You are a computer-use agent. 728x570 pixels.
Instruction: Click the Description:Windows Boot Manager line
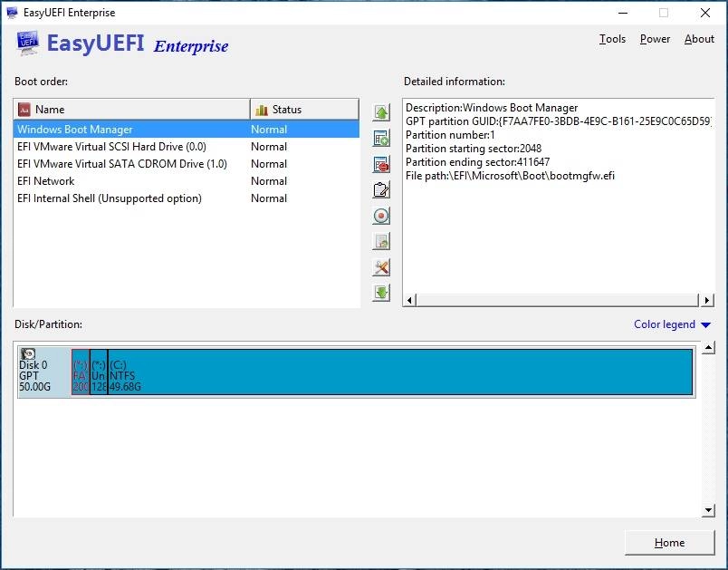[x=491, y=108]
